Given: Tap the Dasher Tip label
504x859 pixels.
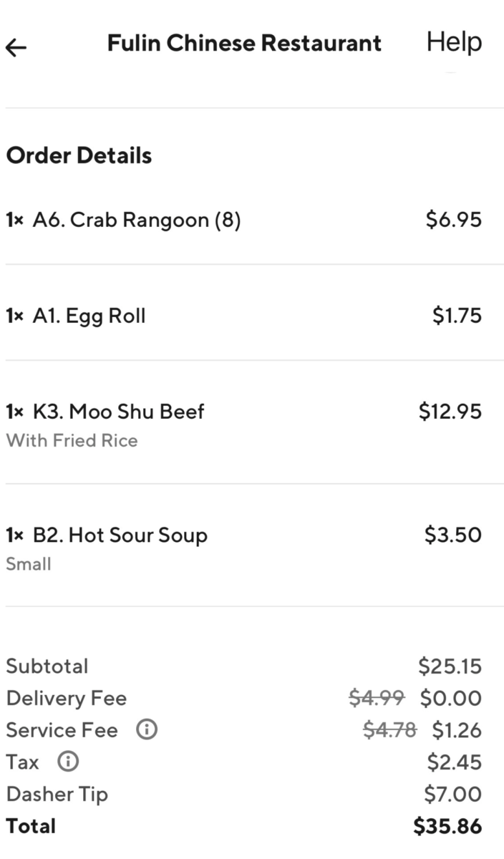Looking at the screenshot, I should tap(57, 794).
